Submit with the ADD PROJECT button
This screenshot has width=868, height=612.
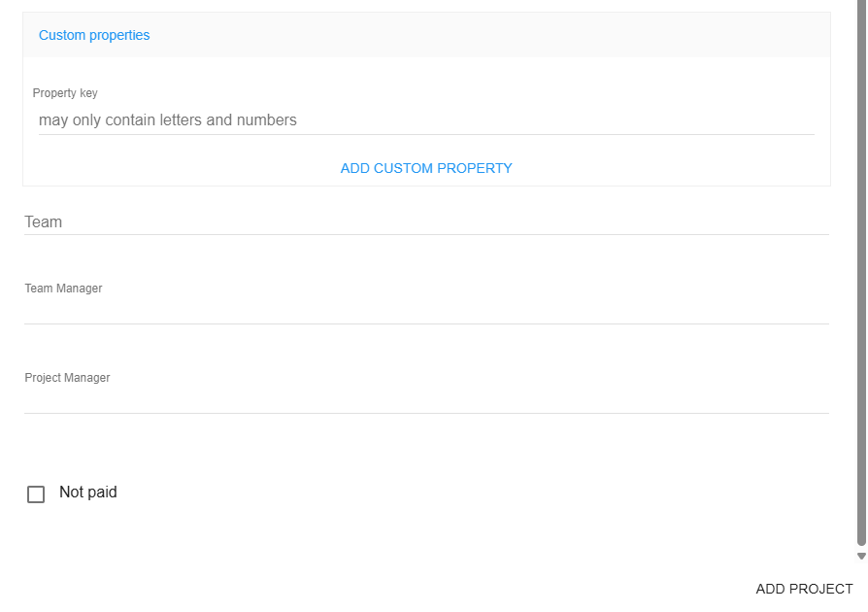pos(804,589)
